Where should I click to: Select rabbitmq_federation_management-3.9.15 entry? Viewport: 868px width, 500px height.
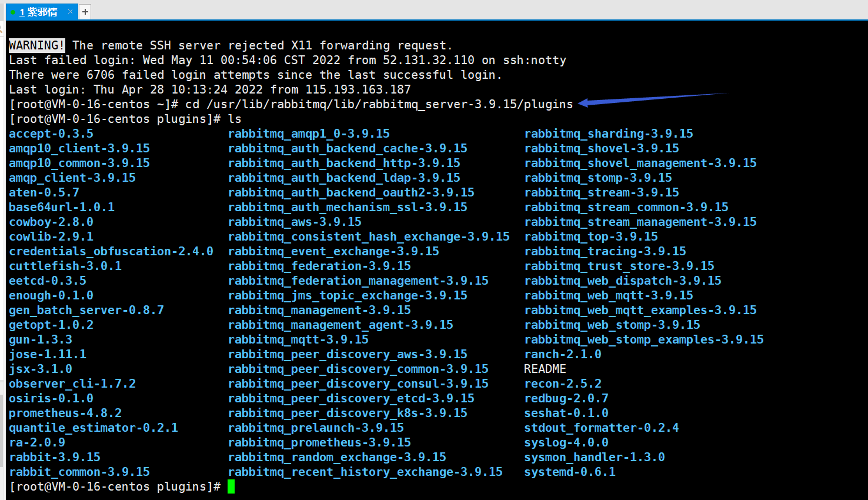coord(358,281)
